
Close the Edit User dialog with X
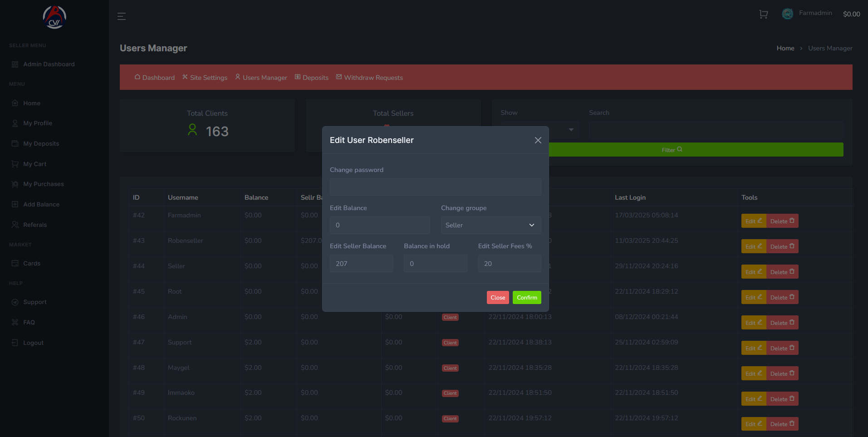coord(538,140)
